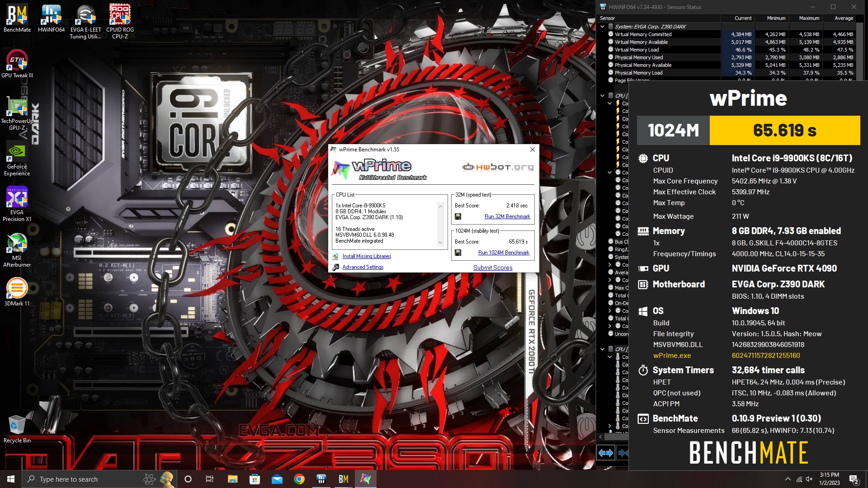This screenshot has height=488, width=868.
Task: Click Install Missing Libraries link
Action: point(367,256)
